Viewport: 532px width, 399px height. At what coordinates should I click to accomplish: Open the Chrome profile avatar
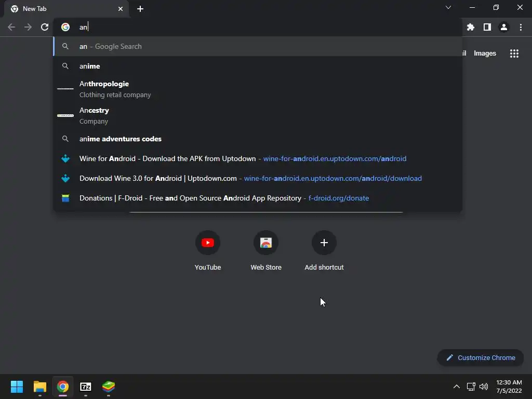pos(504,27)
